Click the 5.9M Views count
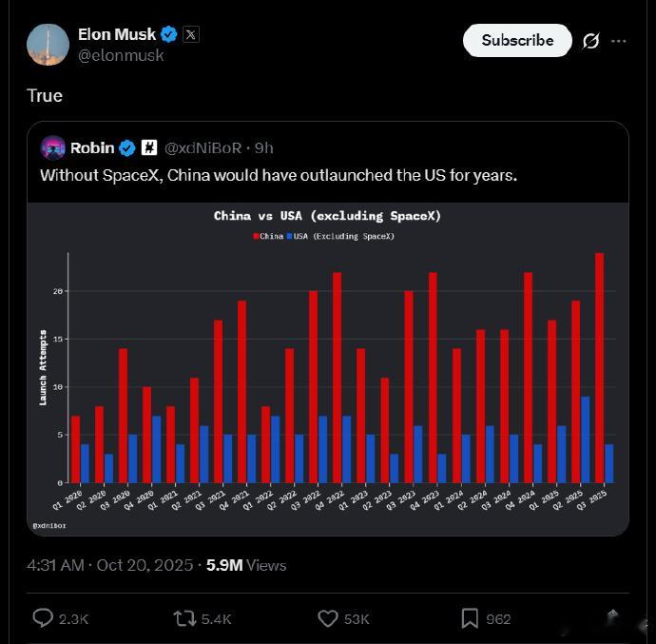 [x=246, y=565]
